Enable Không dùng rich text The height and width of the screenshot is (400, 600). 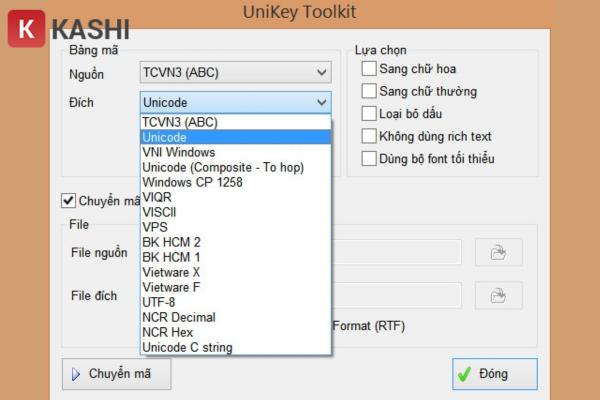[x=369, y=136]
